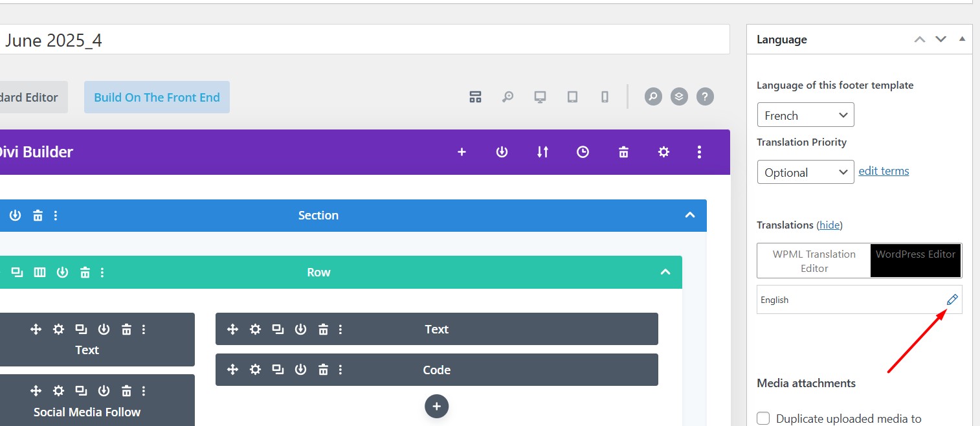Open Code module three-dot menu

coord(340,370)
